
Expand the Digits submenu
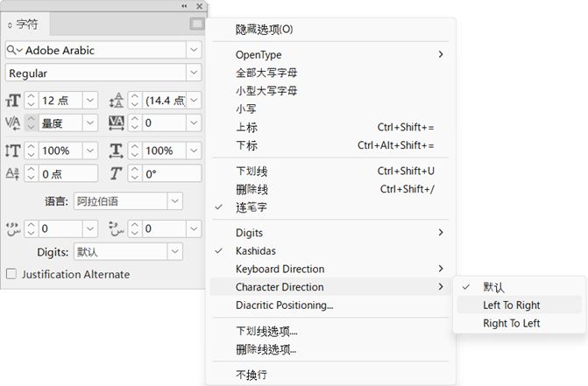pos(330,233)
